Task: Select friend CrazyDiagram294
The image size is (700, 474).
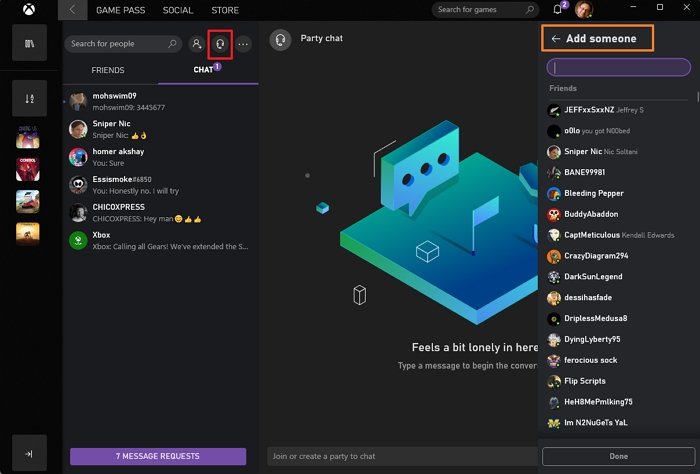Action: pos(618,256)
